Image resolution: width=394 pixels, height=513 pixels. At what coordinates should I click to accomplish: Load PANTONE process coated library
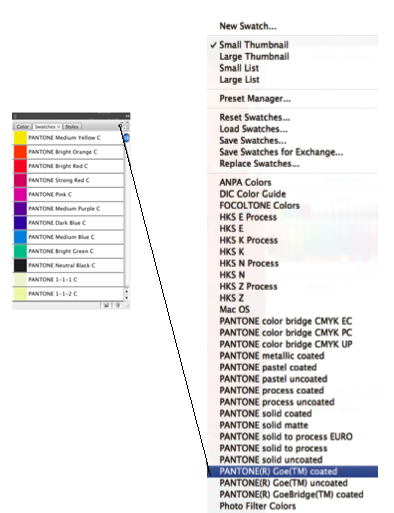tap(272, 391)
